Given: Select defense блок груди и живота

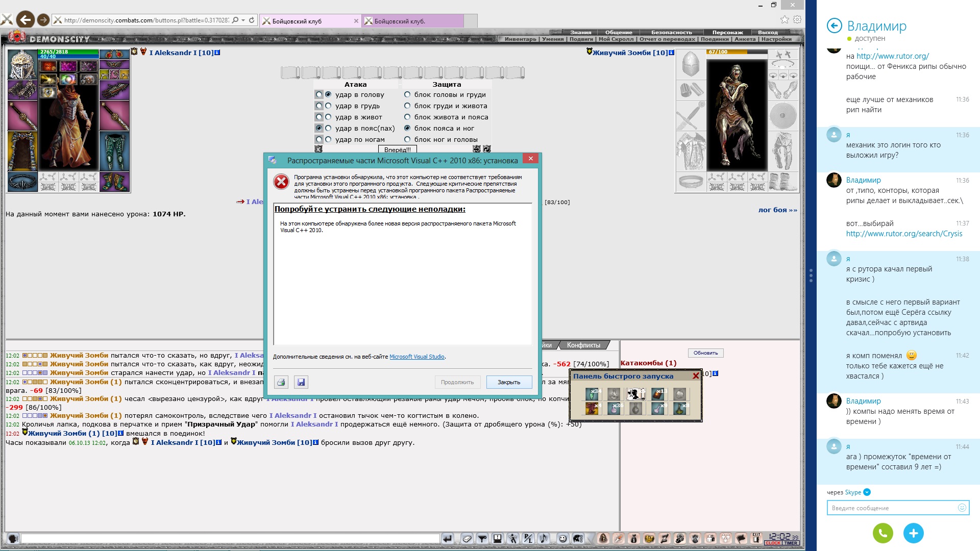Looking at the screenshot, I should (407, 106).
